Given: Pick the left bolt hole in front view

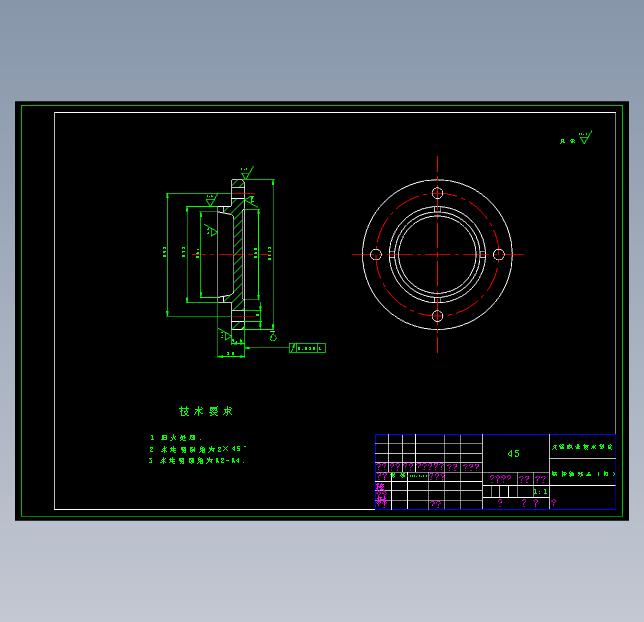Looking at the screenshot, I should [x=376, y=254].
